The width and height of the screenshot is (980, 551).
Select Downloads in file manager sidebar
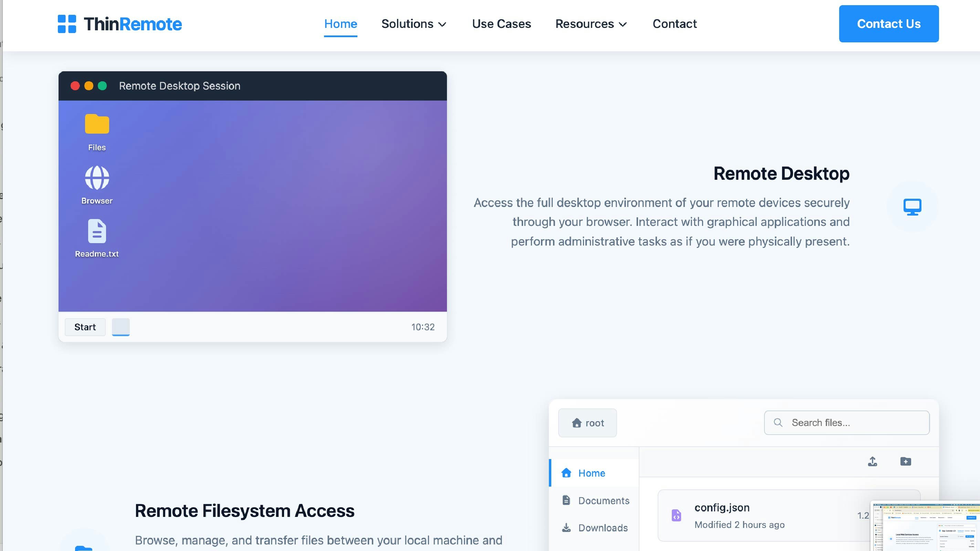click(594, 528)
